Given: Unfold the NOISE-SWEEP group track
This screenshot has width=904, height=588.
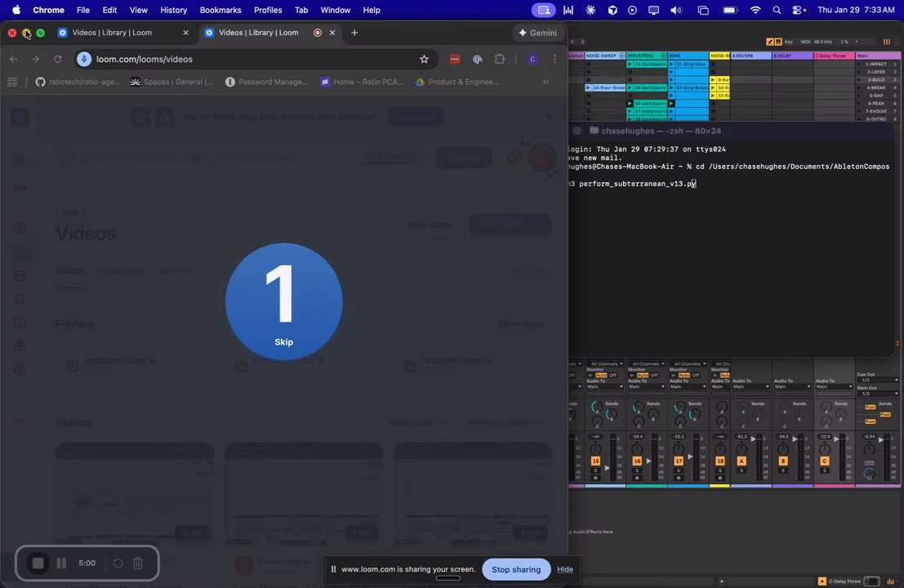Looking at the screenshot, I should 621,56.
